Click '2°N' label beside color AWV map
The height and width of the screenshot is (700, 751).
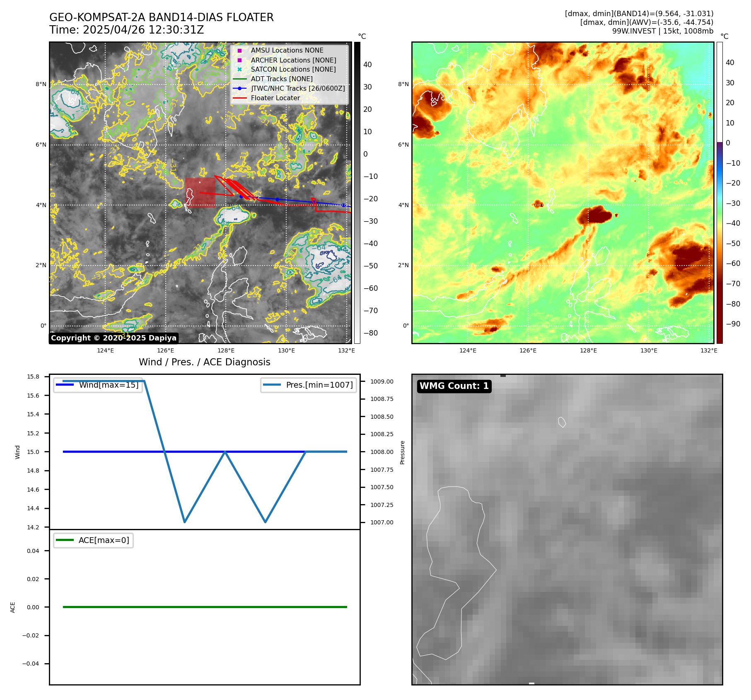click(403, 265)
